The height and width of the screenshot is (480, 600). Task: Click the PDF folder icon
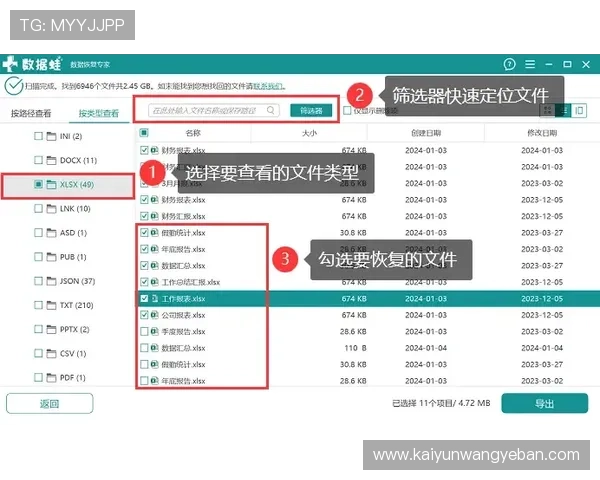pos(51,378)
